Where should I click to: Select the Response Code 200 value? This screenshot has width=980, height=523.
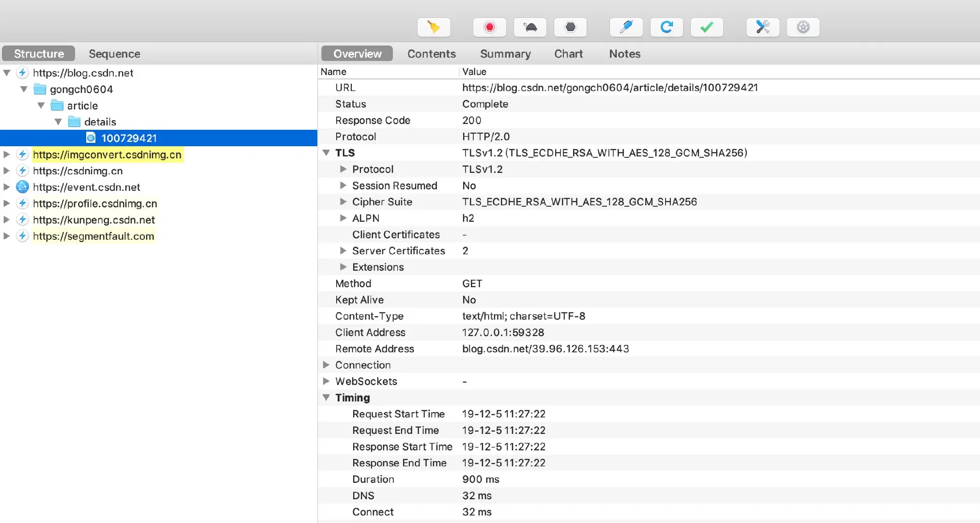pyautogui.click(x=471, y=120)
